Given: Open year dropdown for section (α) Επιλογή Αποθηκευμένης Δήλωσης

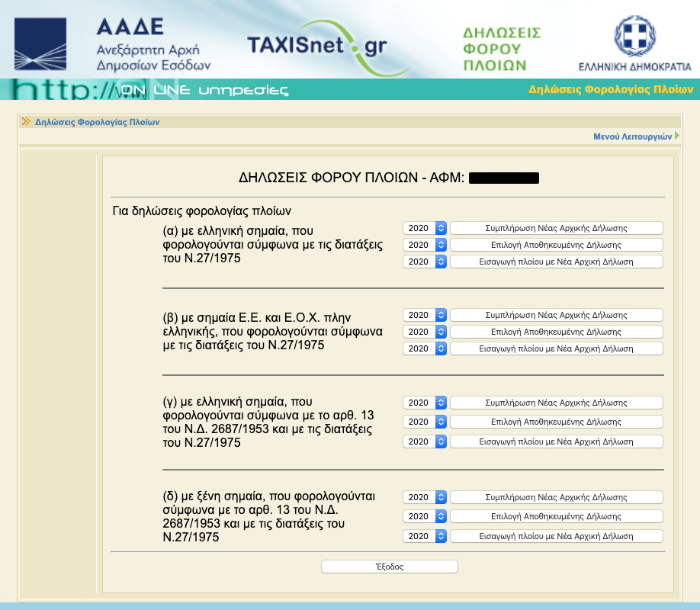Looking at the screenshot, I should 425,245.
